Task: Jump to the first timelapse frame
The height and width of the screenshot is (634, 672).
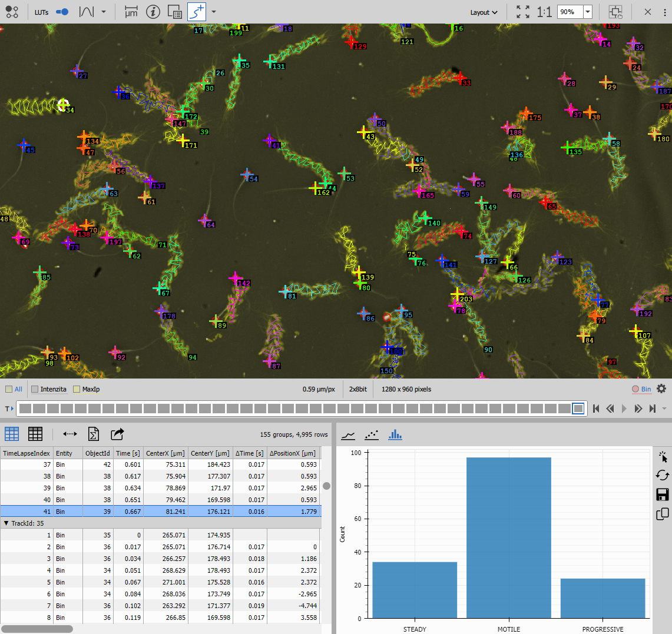Action: [x=596, y=408]
